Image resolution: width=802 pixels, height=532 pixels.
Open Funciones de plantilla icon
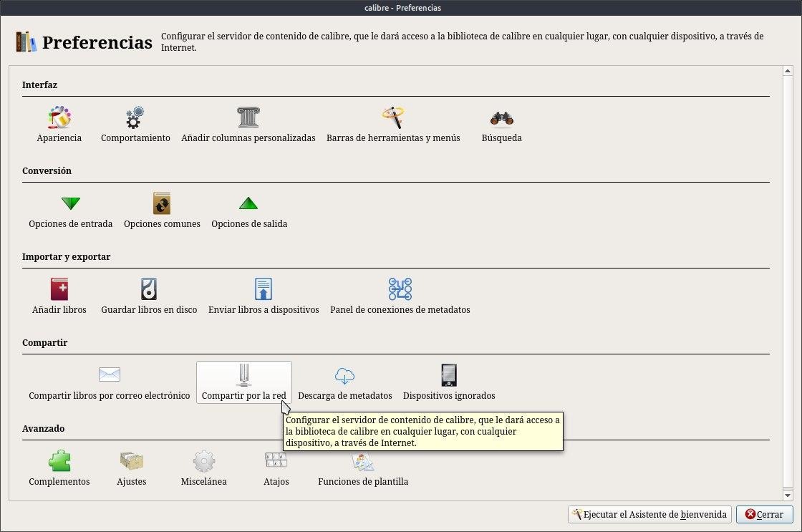coord(363,462)
